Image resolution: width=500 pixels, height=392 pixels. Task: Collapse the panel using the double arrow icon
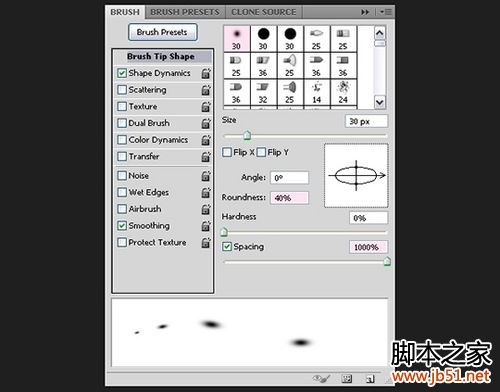coord(365,12)
